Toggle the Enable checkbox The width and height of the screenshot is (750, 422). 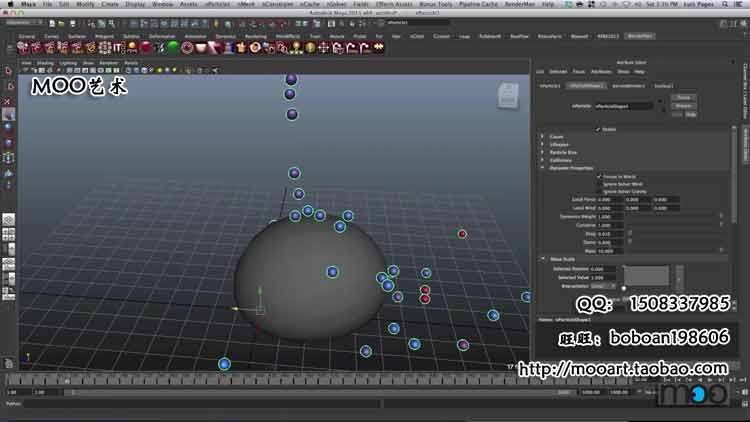(x=598, y=129)
